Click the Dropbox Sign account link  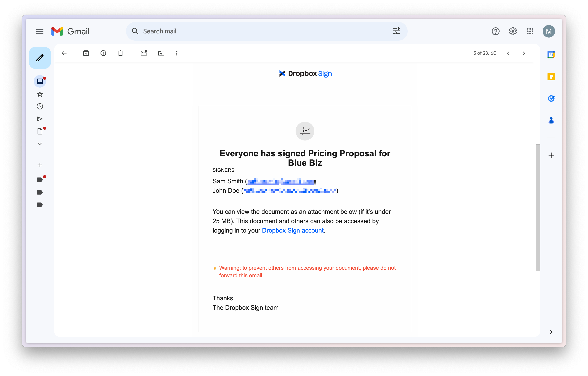[293, 230]
